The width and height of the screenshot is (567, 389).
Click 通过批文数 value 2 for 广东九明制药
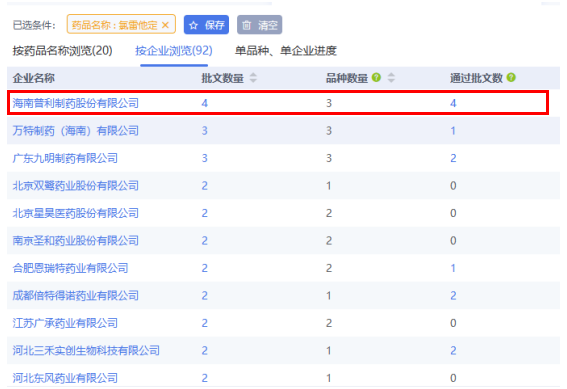[x=453, y=158]
